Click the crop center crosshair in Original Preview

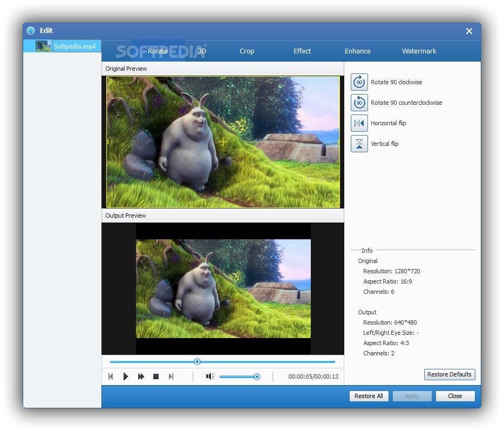[223, 142]
